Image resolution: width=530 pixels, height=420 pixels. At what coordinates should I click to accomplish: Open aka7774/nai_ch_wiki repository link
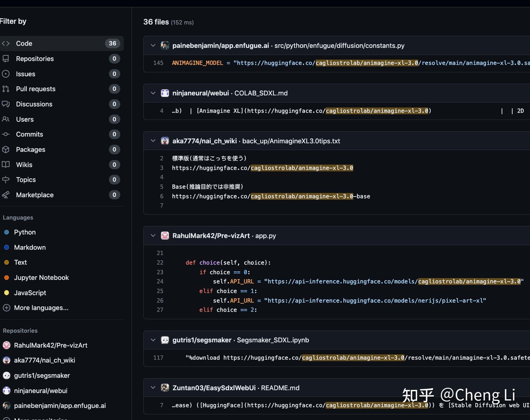pos(204,141)
